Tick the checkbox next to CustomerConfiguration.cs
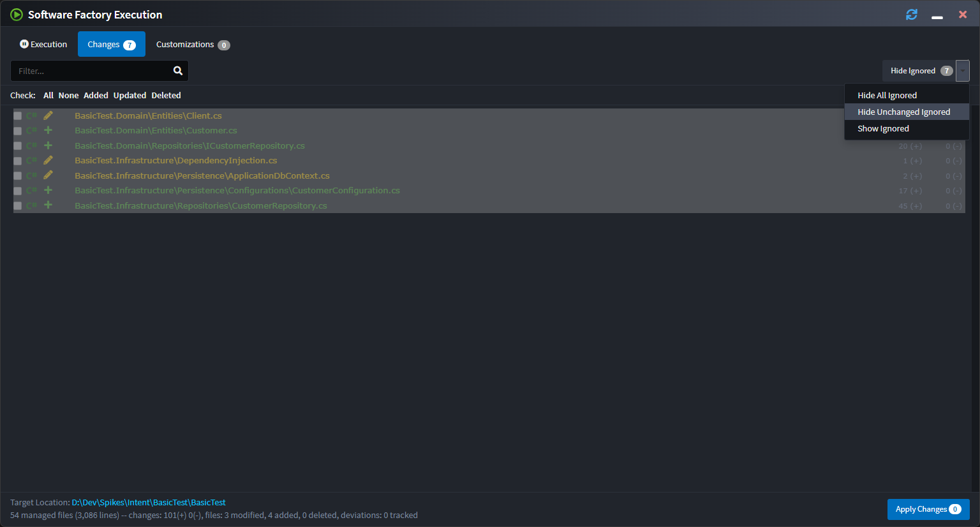 [x=17, y=190]
